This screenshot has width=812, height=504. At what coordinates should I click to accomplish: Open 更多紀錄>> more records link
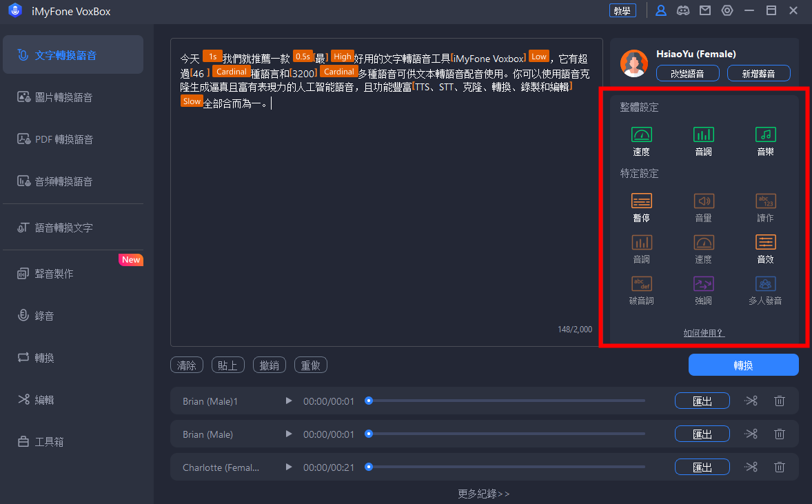click(x=484, y=494)
